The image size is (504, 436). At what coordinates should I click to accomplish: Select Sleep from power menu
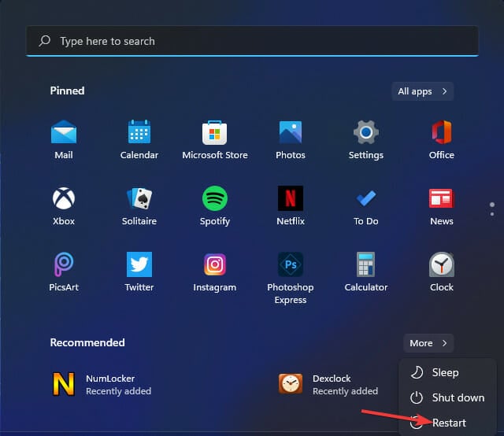pos(447,373)
